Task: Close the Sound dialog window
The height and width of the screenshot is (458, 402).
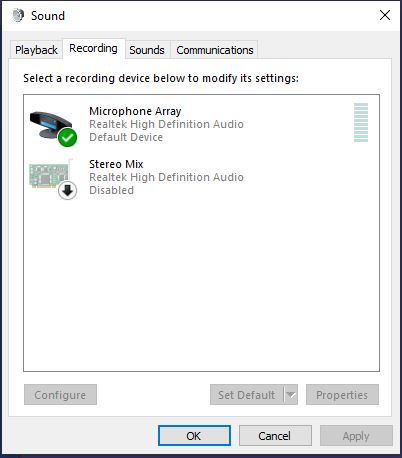Action: 385,15
